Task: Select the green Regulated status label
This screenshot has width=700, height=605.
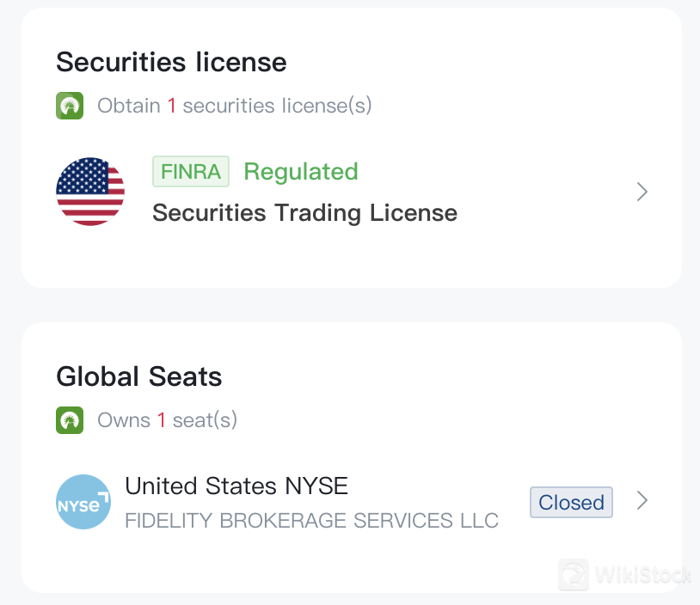Action: (301, 172)
